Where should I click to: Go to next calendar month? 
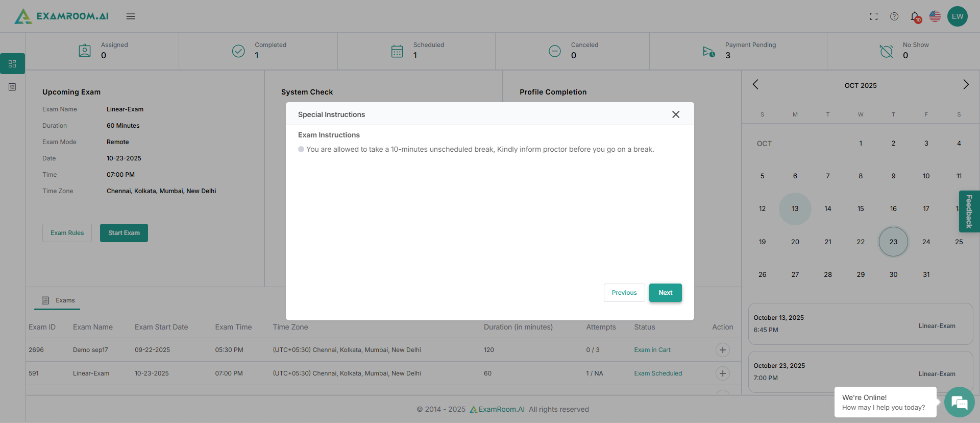pos(966,84)
